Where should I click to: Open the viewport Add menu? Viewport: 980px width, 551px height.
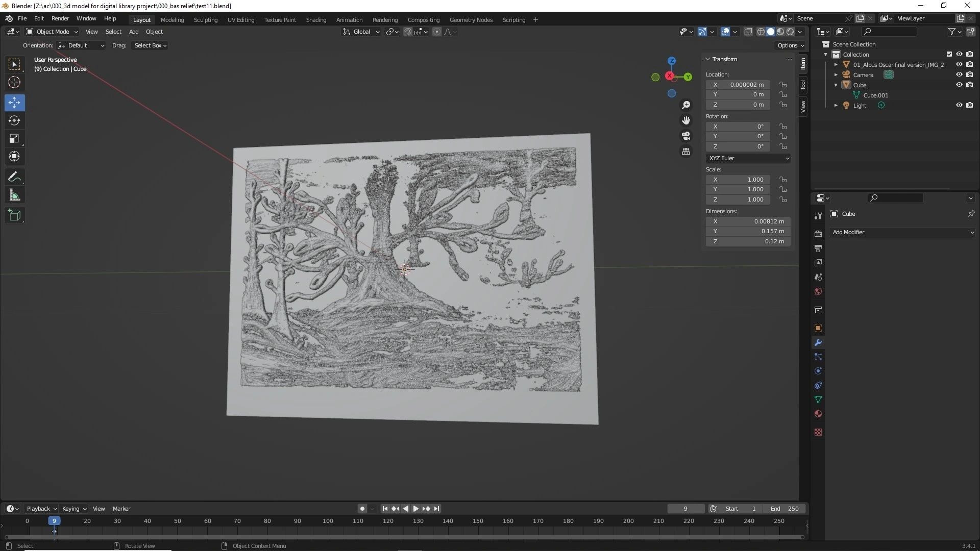(x=134, y=32)
